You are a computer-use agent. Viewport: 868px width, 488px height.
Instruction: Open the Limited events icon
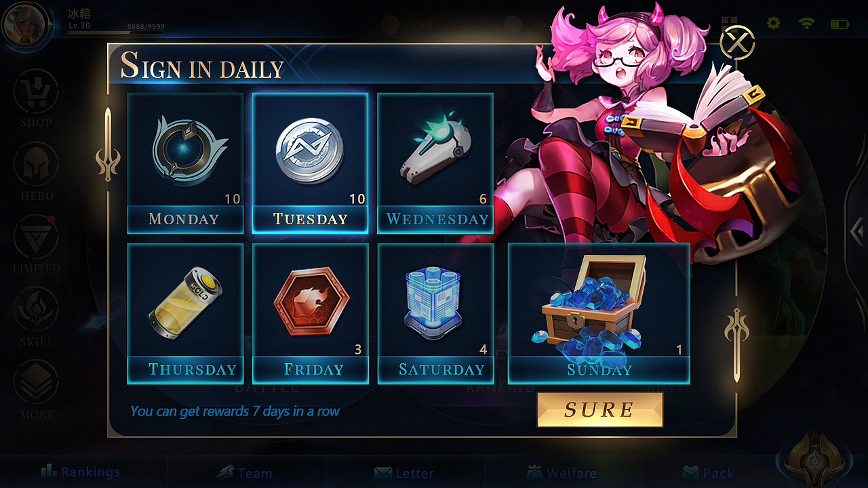click(x=36, y=244)
